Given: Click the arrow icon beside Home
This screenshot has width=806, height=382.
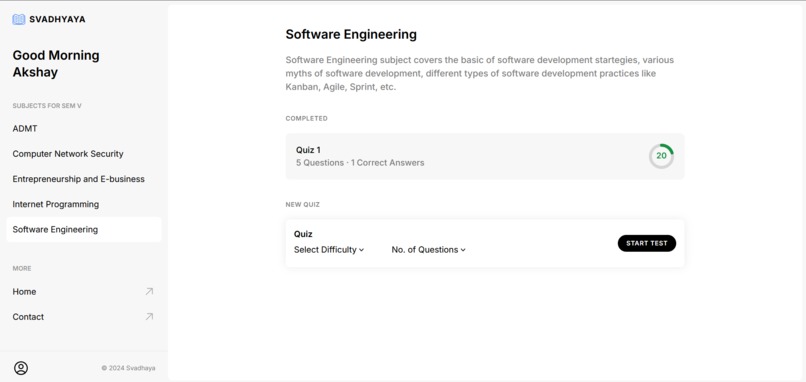Looking at the screenshot, I should tap(149, 292).
